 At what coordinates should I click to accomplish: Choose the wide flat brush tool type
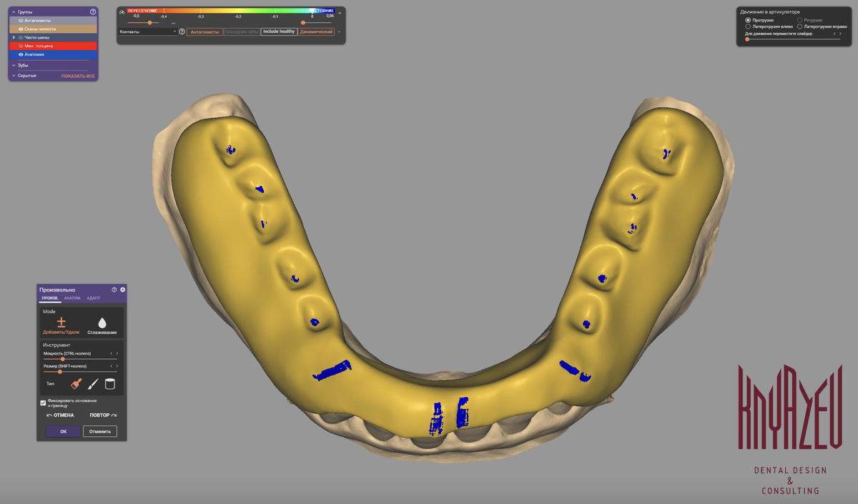tap(77, 384)
